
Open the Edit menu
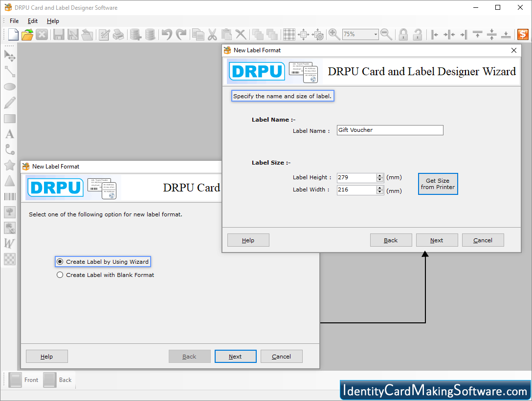coord(33,21)
